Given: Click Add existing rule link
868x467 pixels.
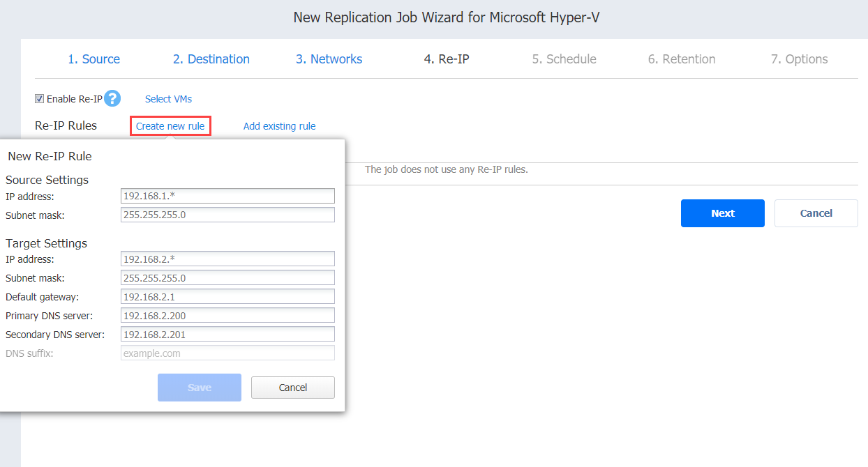Looking at the screenshot, I should click(x=279, y=126).
